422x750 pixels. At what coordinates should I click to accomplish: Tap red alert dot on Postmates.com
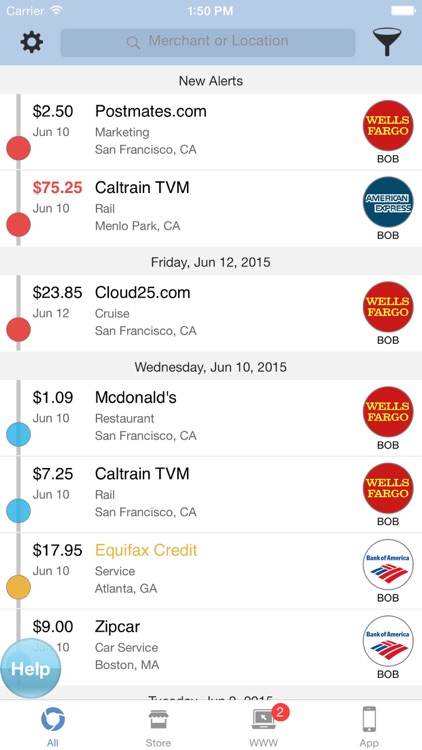18,148
